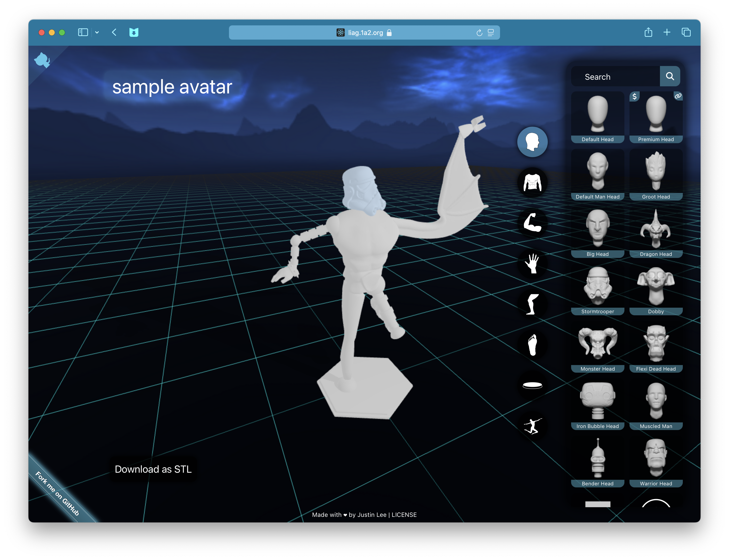Select the Pose action icon
This screenshot has height=560, width=729.
532,426
